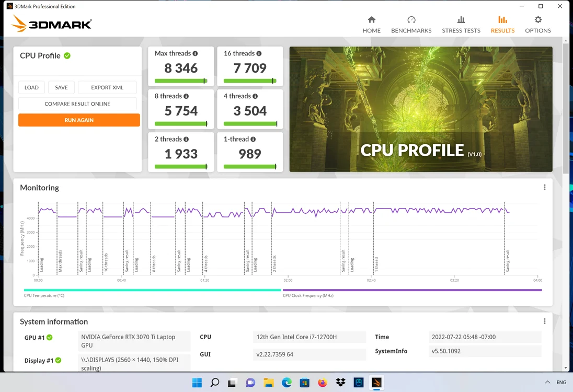
Task: Click the ENG language indicator
Action: (x=561, y=382)
